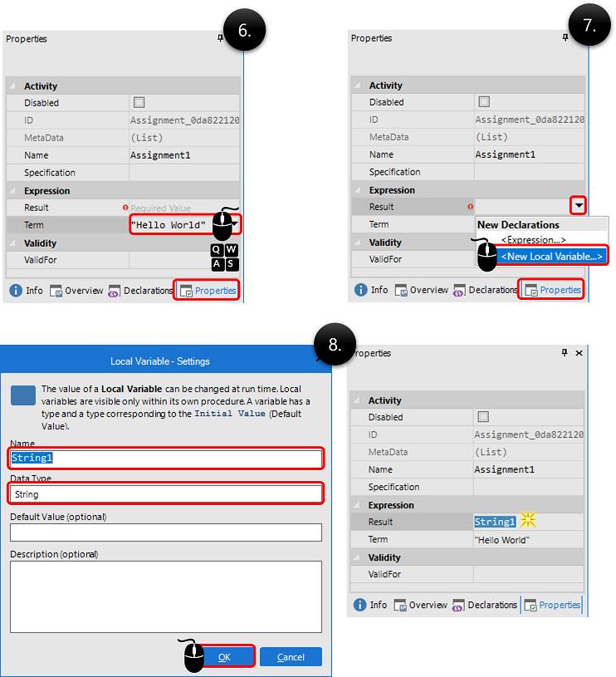The image size is (616, 677).
Task: Close the Properties panel in step 8
Action: coord(579,353)
